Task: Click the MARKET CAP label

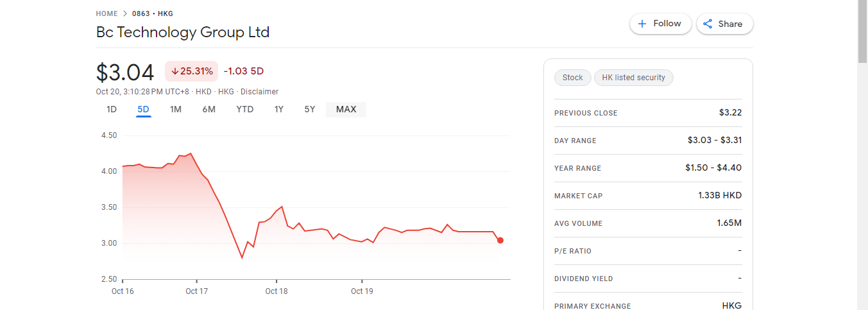Action: coord(579,196)
